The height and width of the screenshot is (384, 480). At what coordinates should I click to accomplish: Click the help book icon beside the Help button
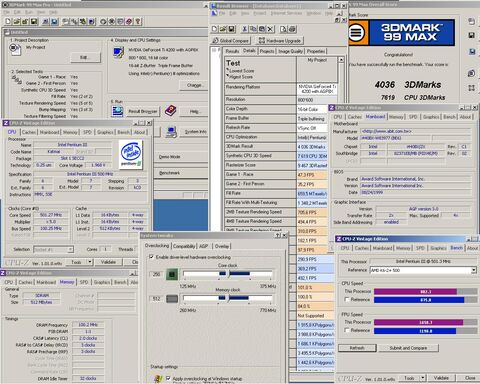tap(170, 111)
